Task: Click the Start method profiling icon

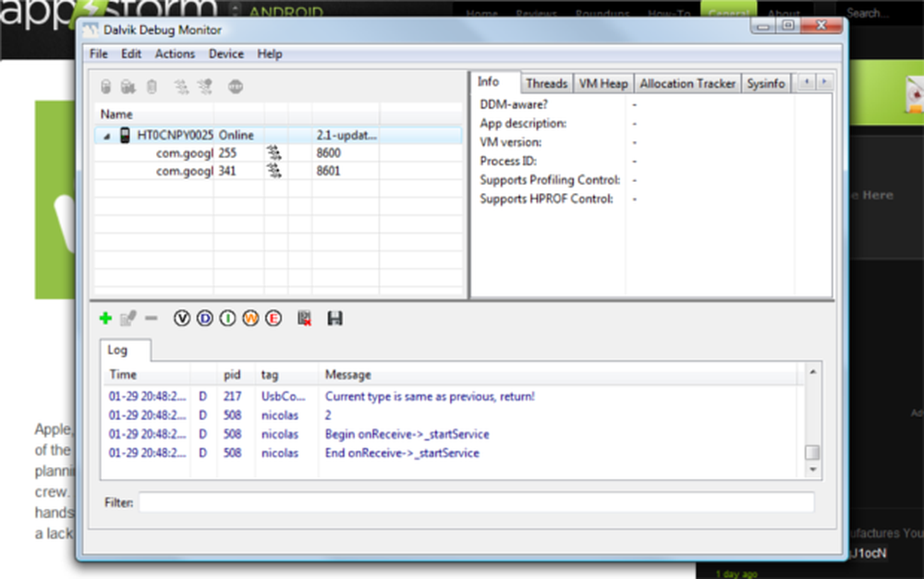Action: tap(204, 87)
